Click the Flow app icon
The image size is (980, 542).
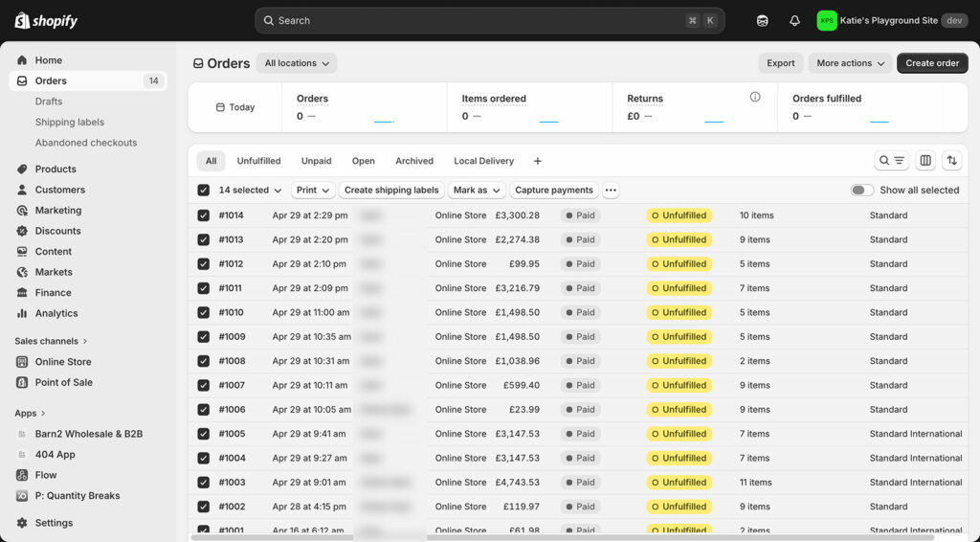click(x=23, y=475)
